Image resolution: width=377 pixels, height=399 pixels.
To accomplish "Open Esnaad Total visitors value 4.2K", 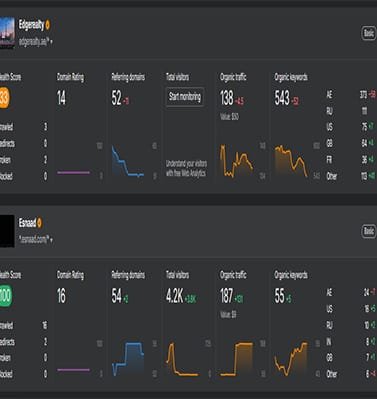I will [x=175, y=296].
